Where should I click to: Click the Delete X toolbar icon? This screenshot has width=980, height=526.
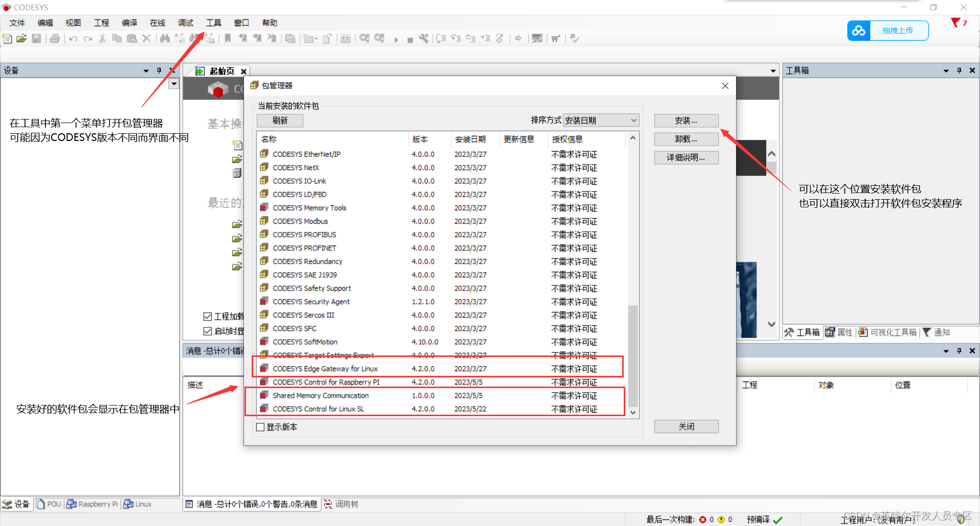click(146, 38)
